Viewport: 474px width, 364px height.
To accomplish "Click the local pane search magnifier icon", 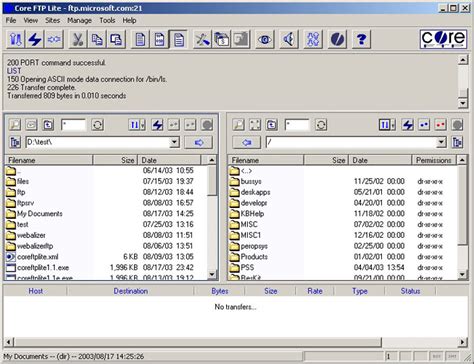I will 15,125.
